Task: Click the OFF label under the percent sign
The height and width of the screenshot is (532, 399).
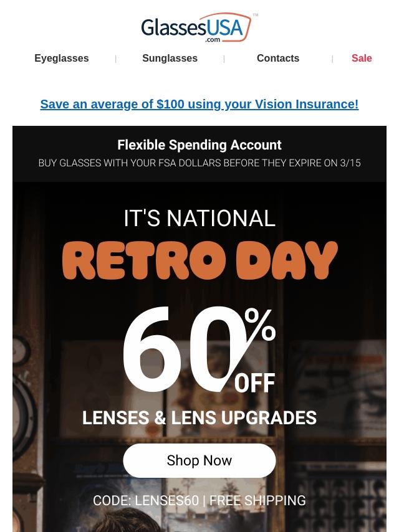Action: point(255,383)
